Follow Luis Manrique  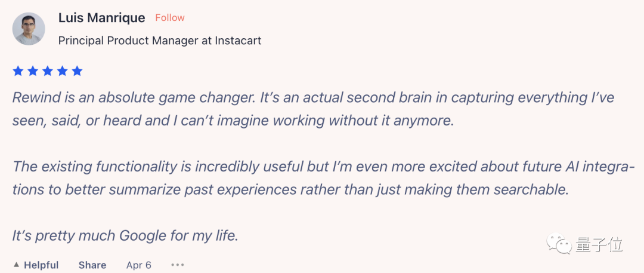click(x=170, y=18)
